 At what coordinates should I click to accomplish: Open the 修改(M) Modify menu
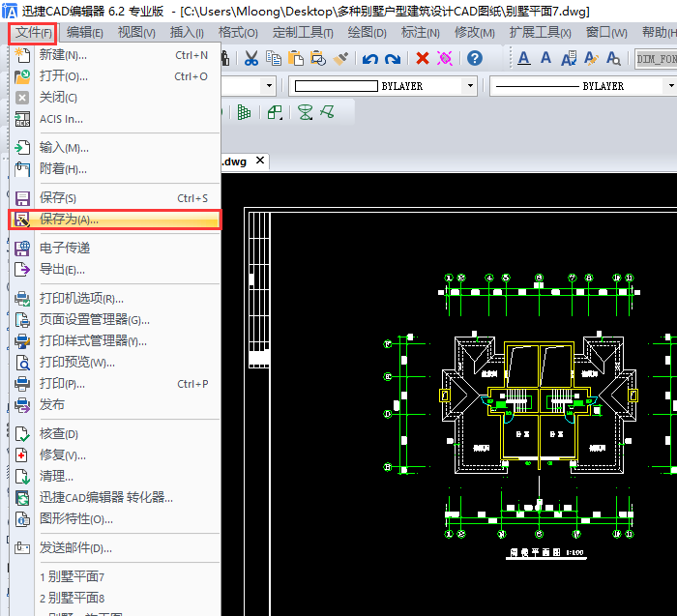[x=474, y=32]
